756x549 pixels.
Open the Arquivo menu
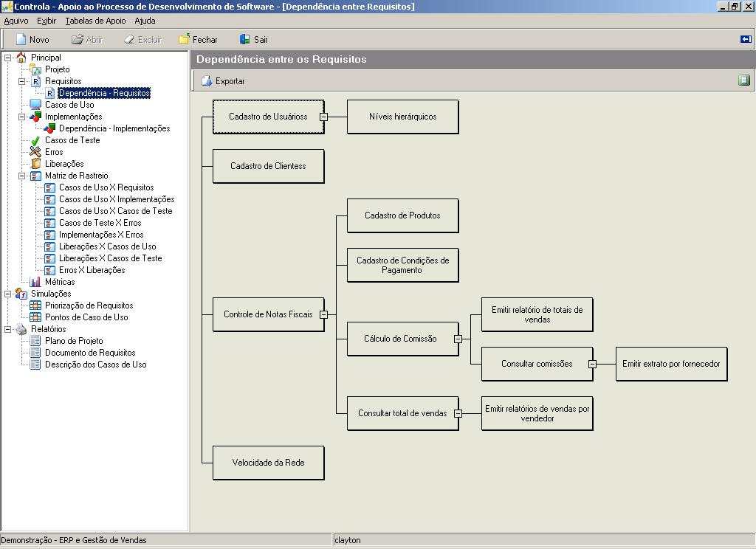click(x=16, y=21)
